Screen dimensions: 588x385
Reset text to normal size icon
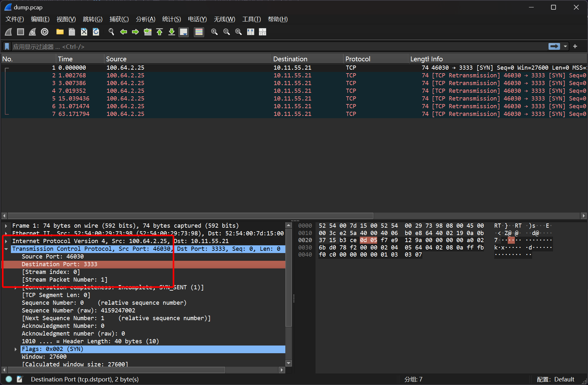pyautogui.click(x=238, y=32)
